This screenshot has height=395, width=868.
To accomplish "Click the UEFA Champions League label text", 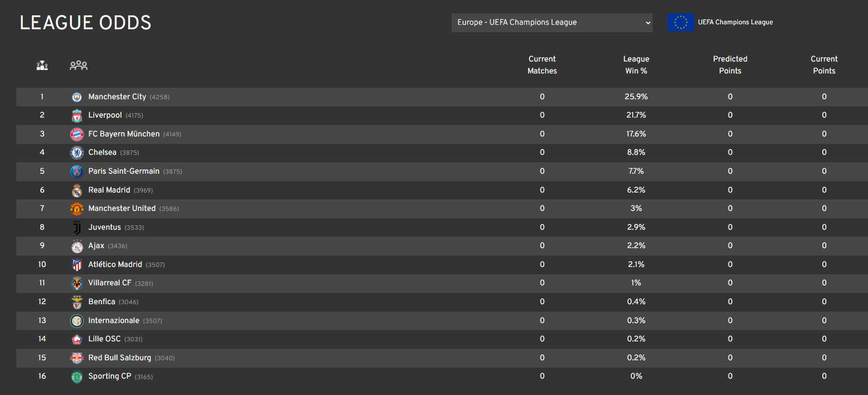I will pyautogui.click(x=735, y=22).
